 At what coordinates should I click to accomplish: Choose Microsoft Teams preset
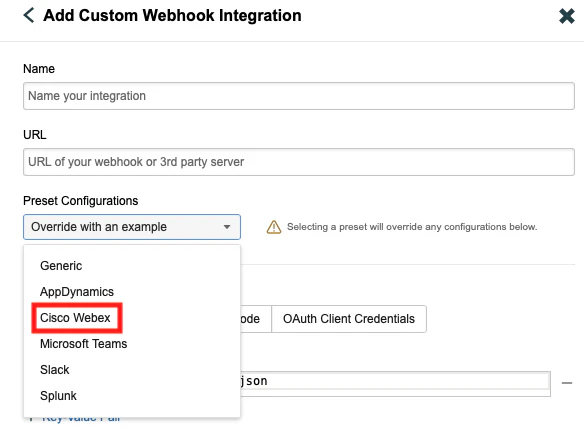click(83, 344)
